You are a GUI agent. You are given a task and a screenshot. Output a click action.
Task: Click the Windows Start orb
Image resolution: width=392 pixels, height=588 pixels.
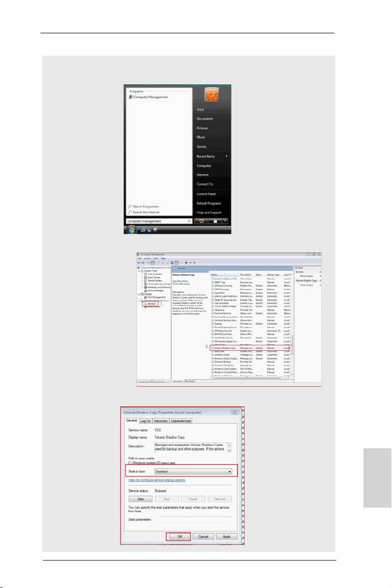point(132,230)
